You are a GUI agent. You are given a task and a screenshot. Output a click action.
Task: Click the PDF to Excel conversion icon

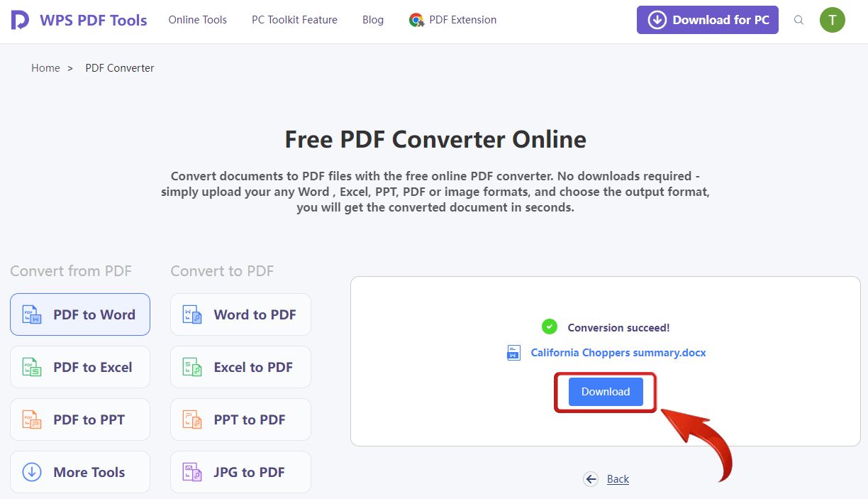coord(32,367)
